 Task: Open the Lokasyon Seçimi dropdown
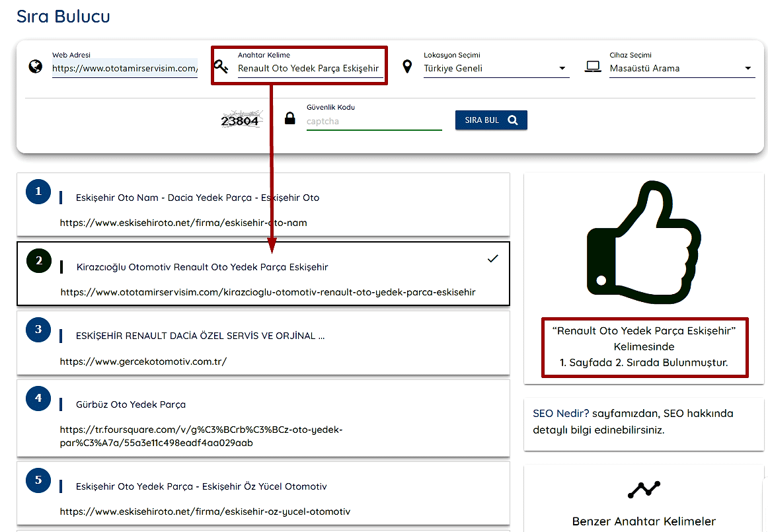(x=496, y=68)
